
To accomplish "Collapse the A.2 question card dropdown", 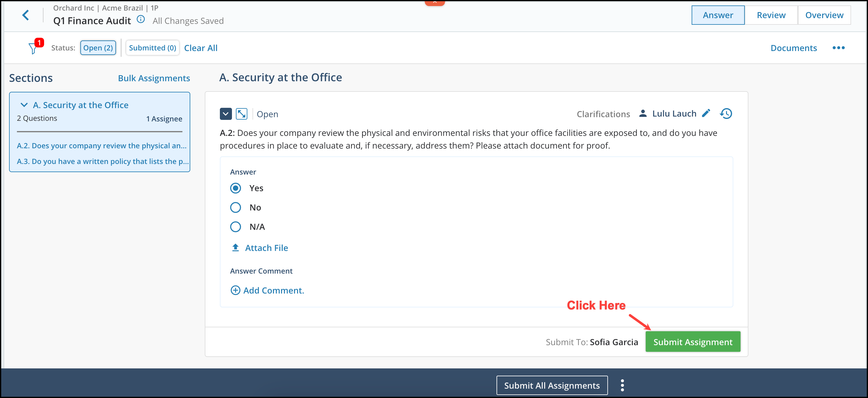I will [x=226, y=114].
